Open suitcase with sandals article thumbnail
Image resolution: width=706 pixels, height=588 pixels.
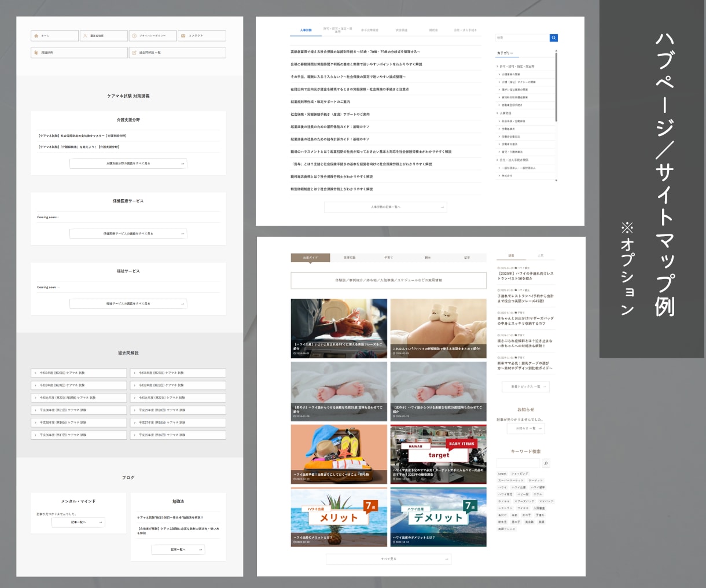(339, 454)
